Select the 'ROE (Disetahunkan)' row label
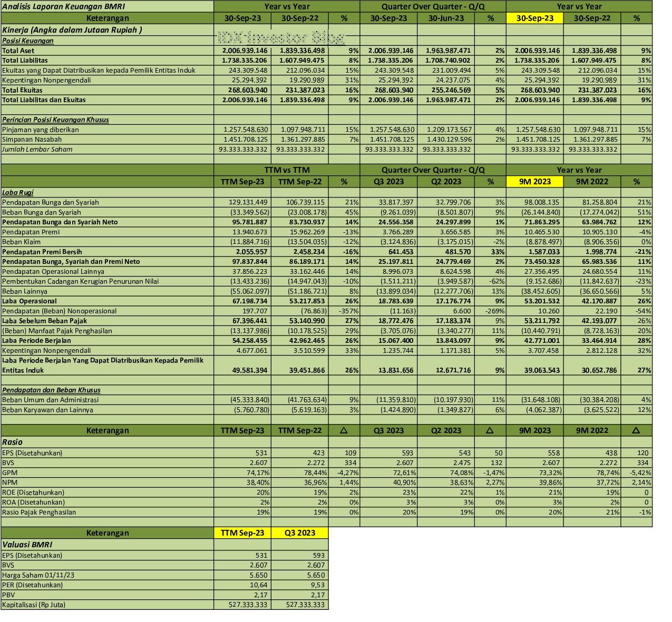The height and width of the screenshot is (622, 672). click(x=33, y=492)
